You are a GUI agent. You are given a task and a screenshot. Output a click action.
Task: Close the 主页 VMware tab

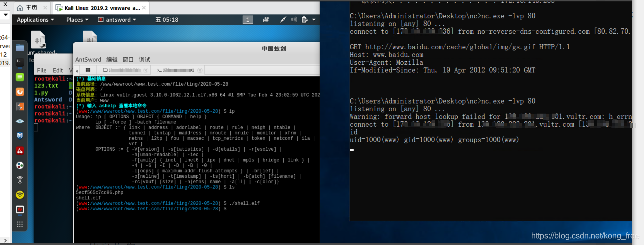tap(44, 8)
